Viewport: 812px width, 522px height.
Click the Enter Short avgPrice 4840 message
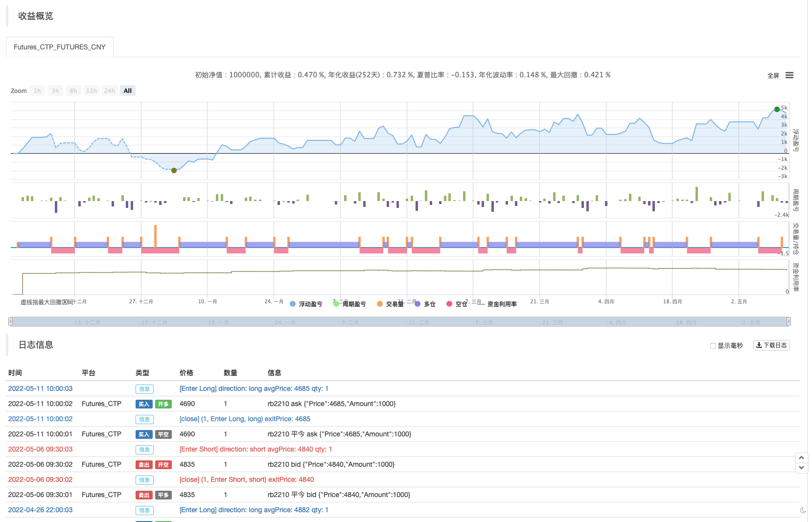coord(256,449)
